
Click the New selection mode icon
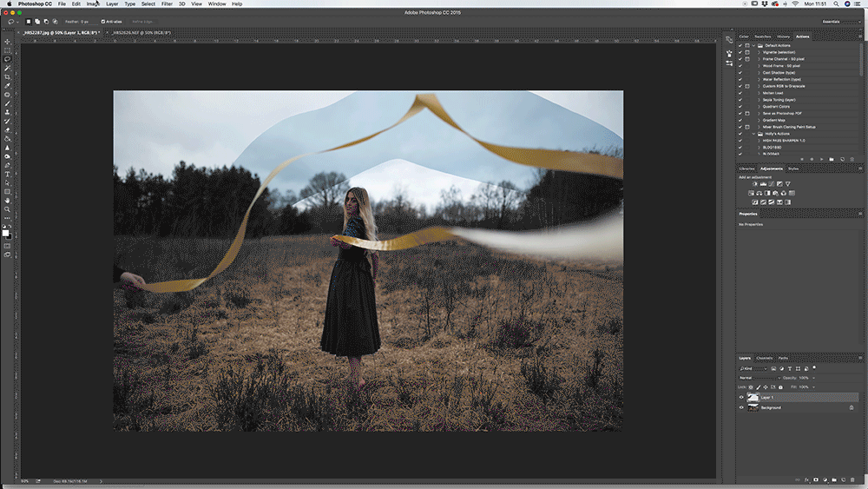click(x=29, y=22)
